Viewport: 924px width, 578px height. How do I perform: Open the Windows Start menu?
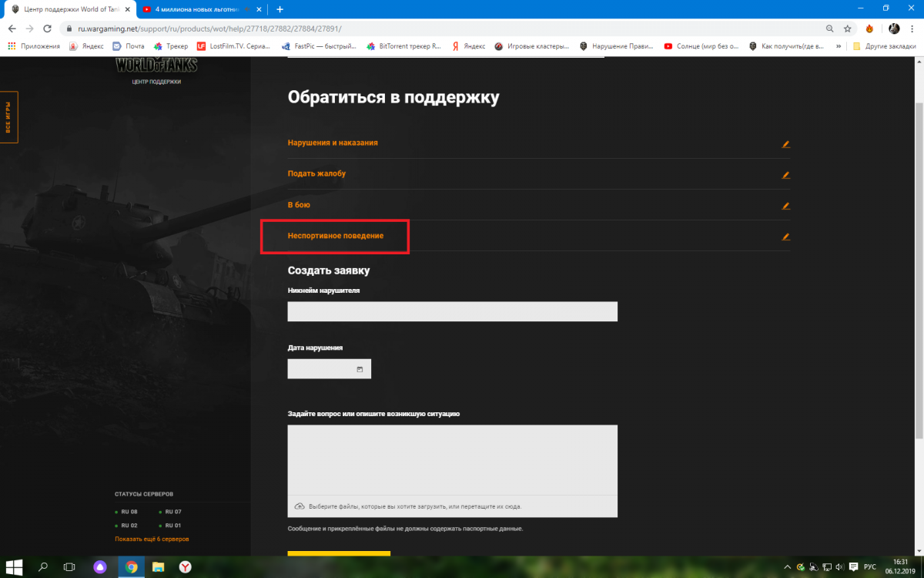14,567
